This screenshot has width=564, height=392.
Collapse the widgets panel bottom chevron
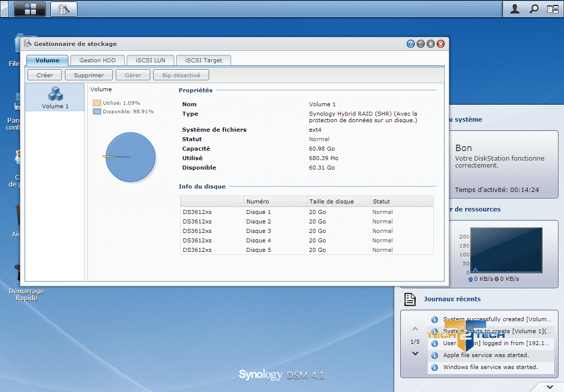tap(550, 387)
